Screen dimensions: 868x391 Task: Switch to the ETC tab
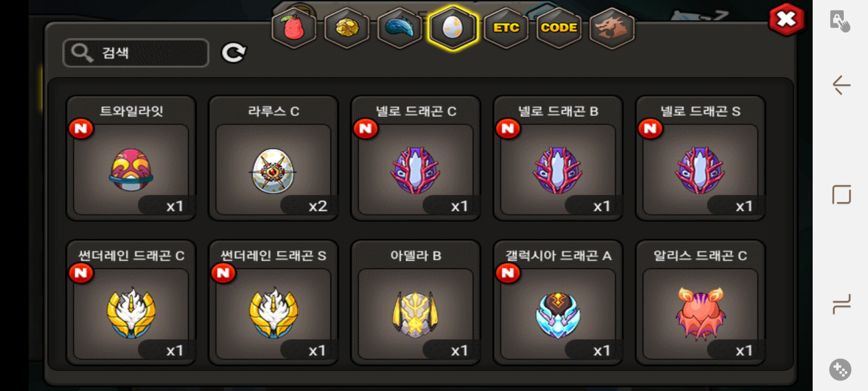pyautogui.click(x=506, y=28)
